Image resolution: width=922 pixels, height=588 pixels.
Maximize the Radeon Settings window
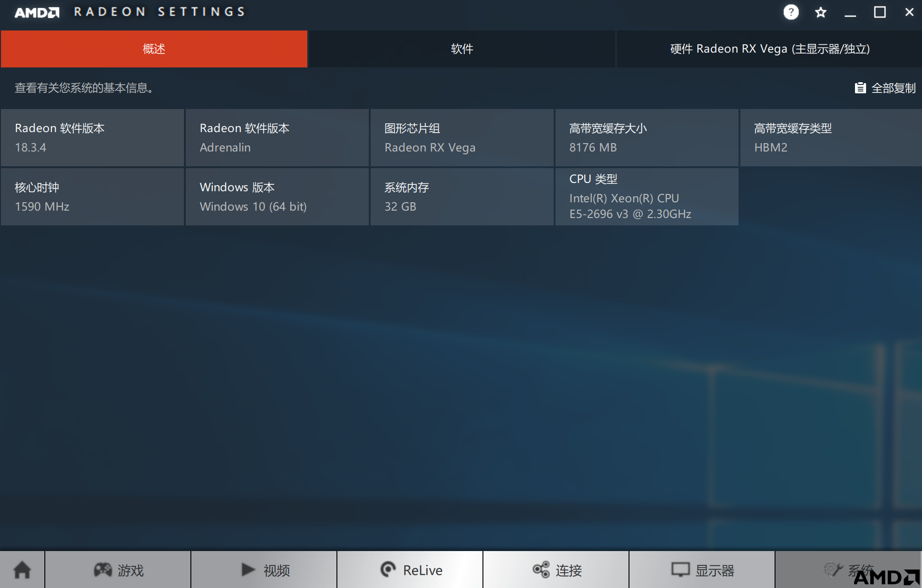[x=880, y=12]
